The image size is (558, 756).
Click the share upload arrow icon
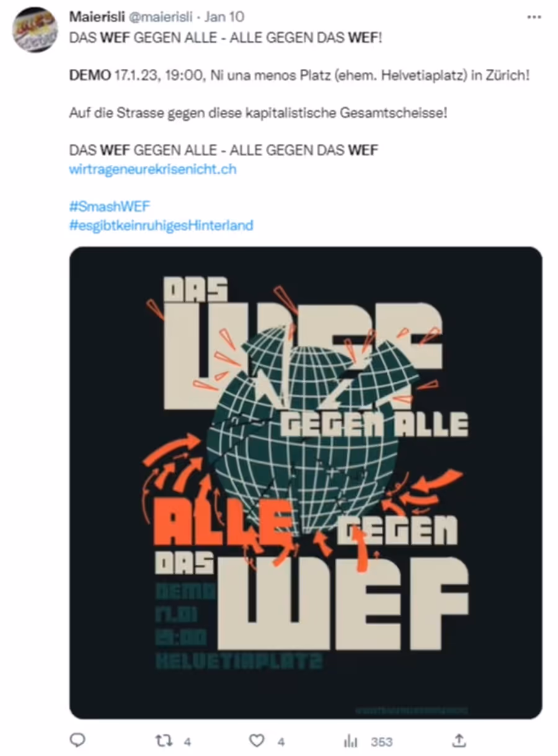(x=458, y=741)
